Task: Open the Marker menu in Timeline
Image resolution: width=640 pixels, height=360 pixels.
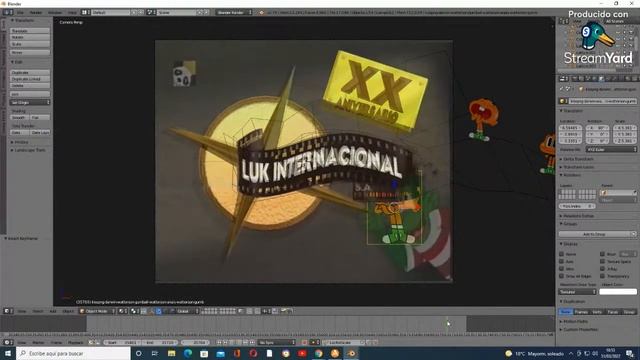Action: [38, 342]
